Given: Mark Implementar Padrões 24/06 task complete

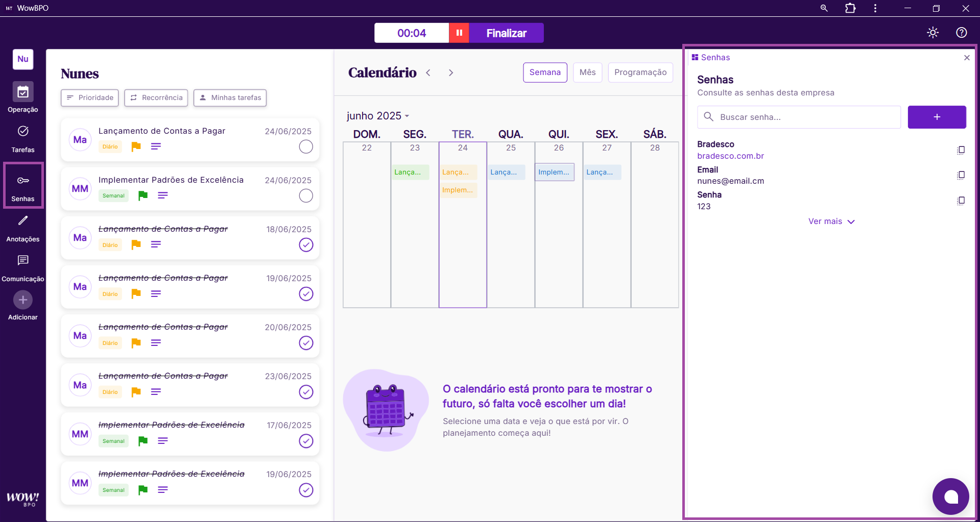Looking at the screenshot, I should click(x=306, y=196).
